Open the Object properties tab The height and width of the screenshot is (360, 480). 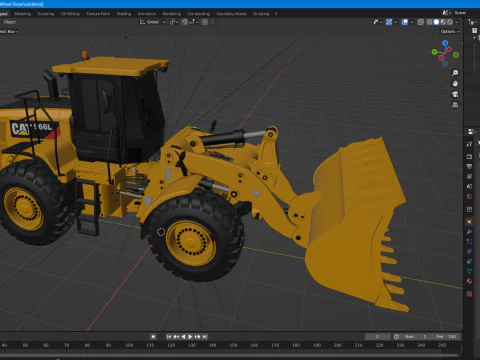click(x=469, y=222)
